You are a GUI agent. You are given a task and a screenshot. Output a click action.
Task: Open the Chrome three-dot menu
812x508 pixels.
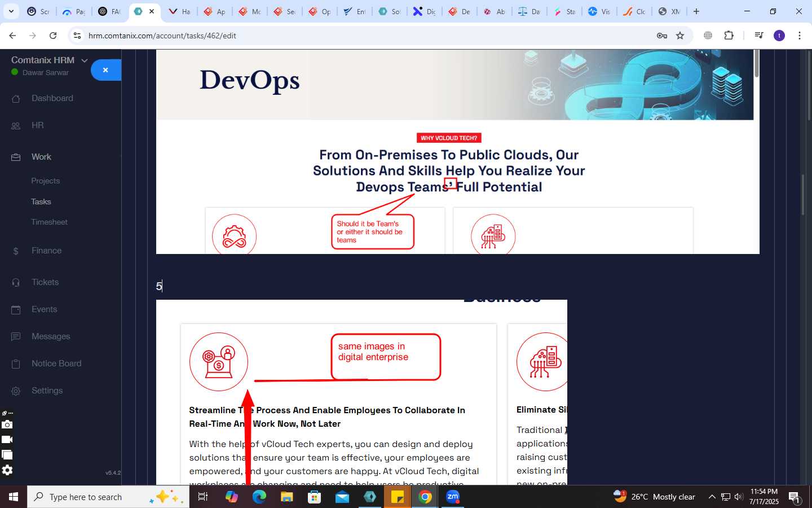tap(800, 36)
